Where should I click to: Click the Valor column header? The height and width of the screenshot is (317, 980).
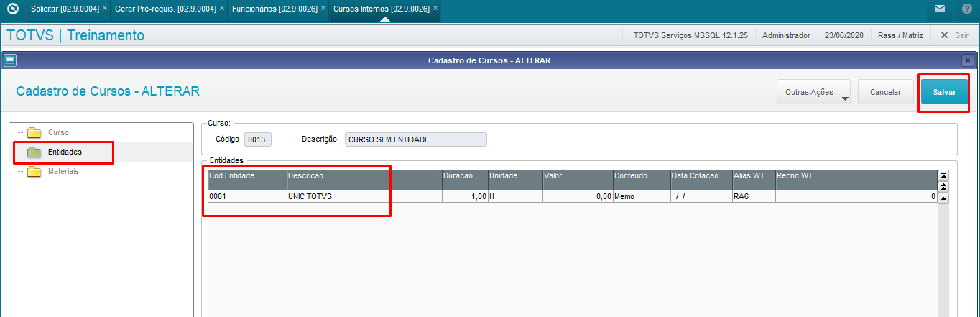tap(578, 180)
